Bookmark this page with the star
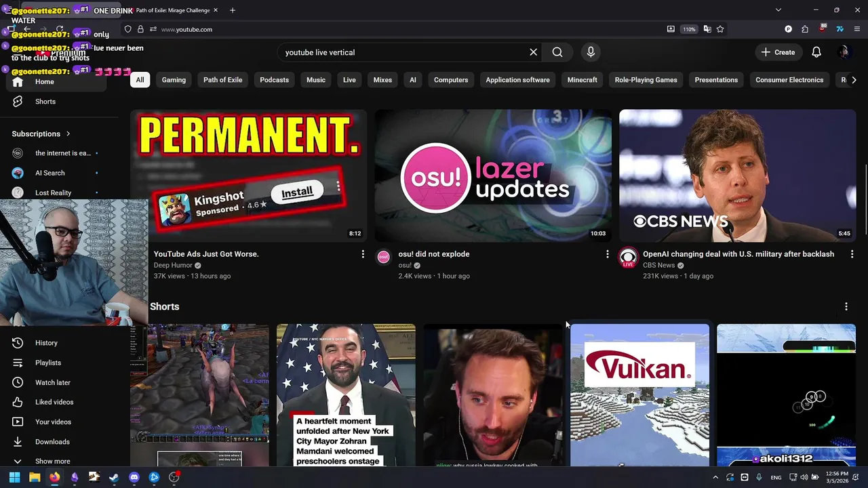Screen dimensions: 868x488 coord(720,29)
